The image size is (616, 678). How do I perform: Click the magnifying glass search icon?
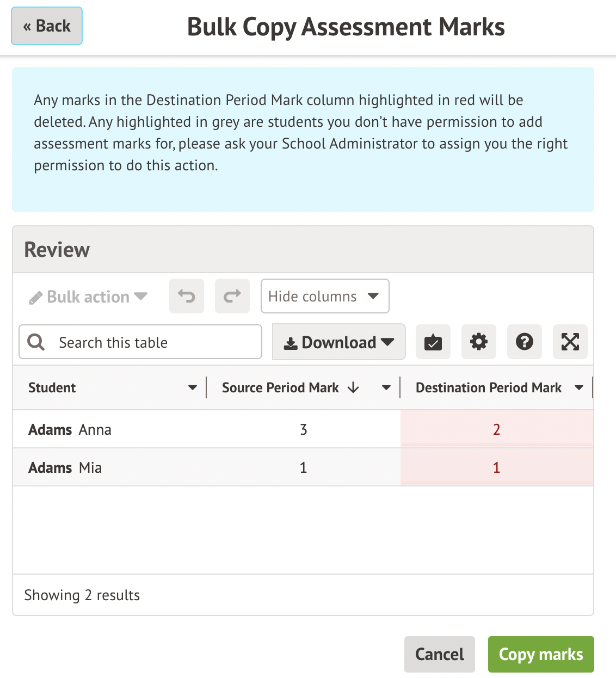36,342
